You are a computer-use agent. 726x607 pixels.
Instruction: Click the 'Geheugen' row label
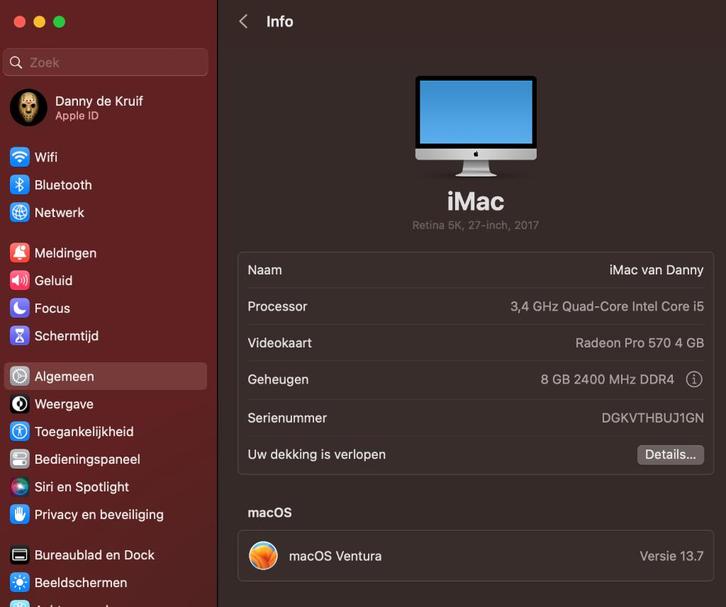[x=278, y=380]
